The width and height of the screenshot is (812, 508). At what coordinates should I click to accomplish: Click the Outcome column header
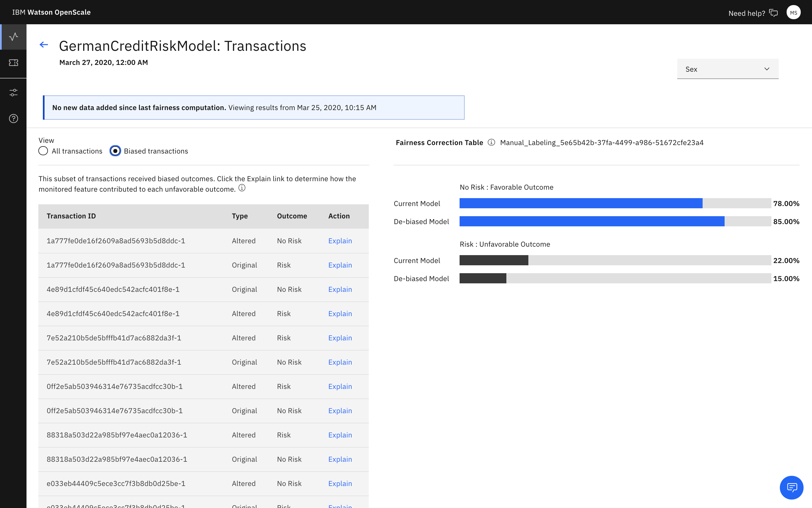click(x=292, y=216)
